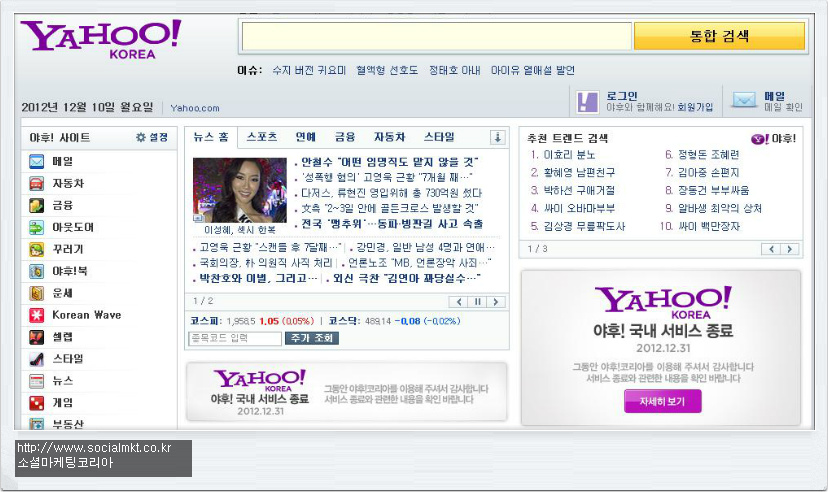Open the 금융 tab in the news box

345,137
